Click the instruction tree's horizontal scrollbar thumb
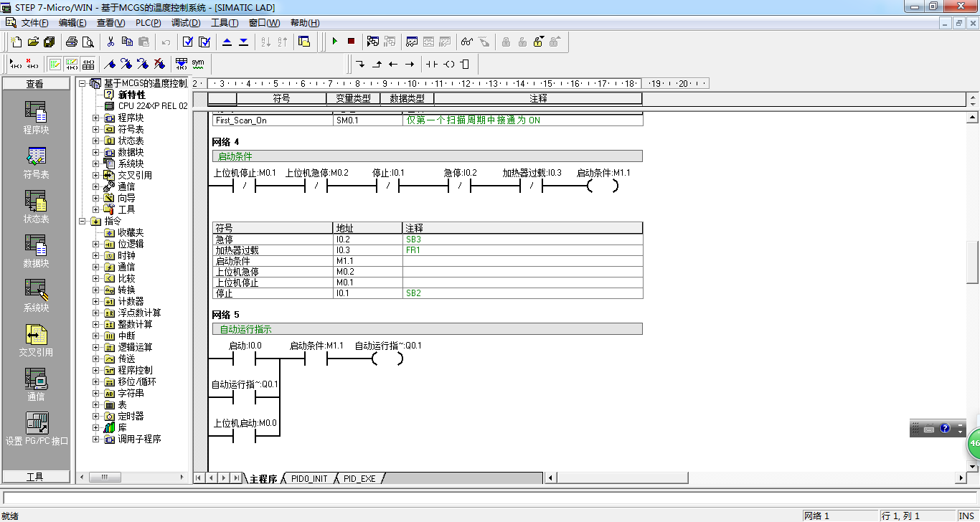 [x=105, y=477]
